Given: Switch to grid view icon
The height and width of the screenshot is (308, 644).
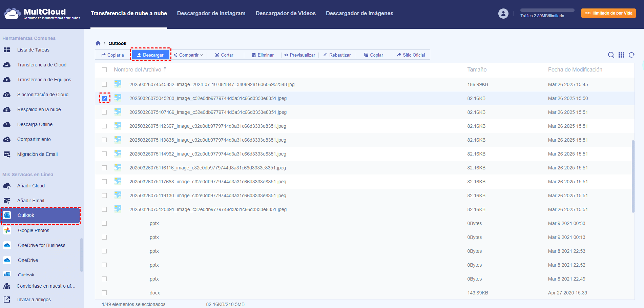Looking at the screenshot, I should click(621, 55).
